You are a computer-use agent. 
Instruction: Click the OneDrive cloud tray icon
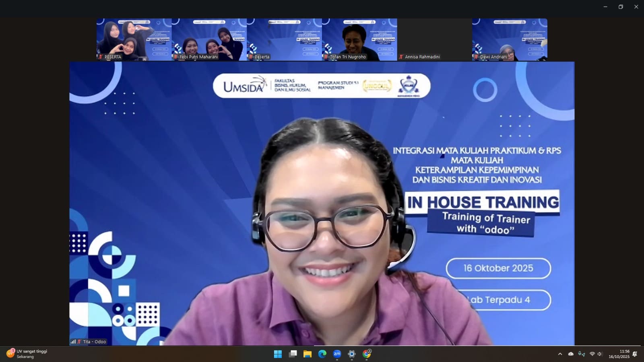pos(571,354)
